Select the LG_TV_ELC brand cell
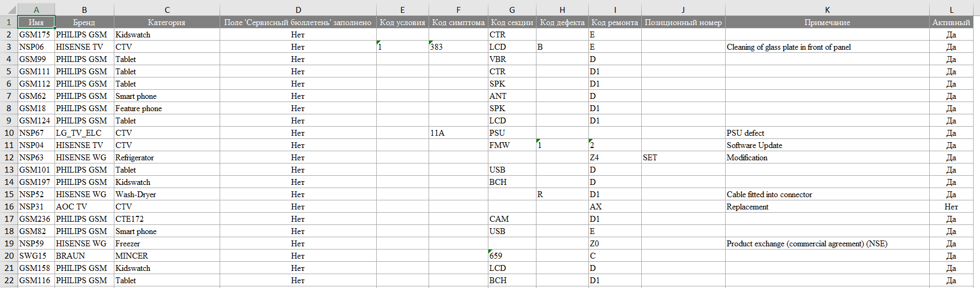The image size is (980, 288). pyautogui.click(x=84, y=133)
